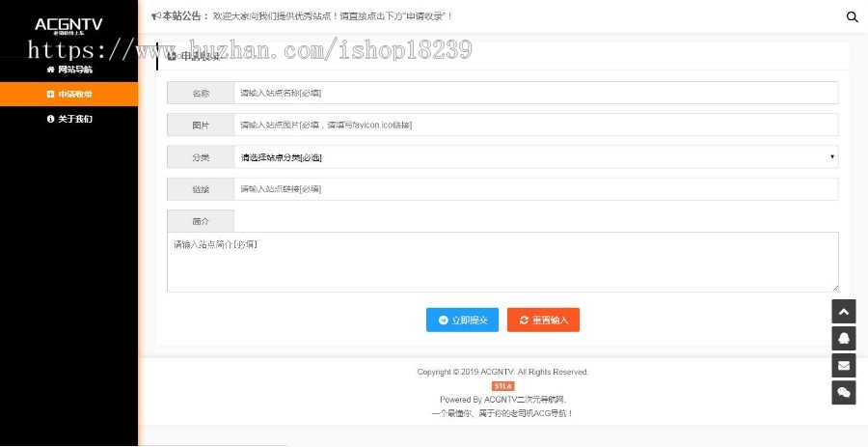Go to 关于我们 in the sidebar

(x=69, y=119)
